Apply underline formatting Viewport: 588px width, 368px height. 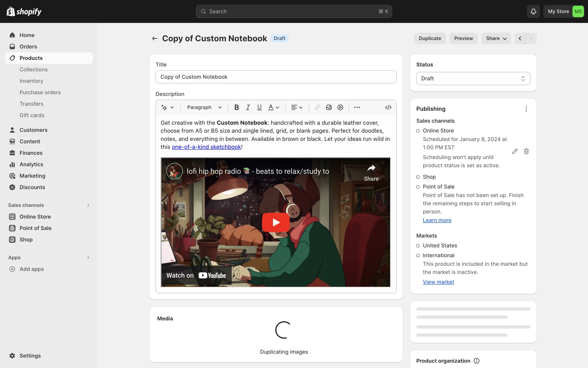259,107
